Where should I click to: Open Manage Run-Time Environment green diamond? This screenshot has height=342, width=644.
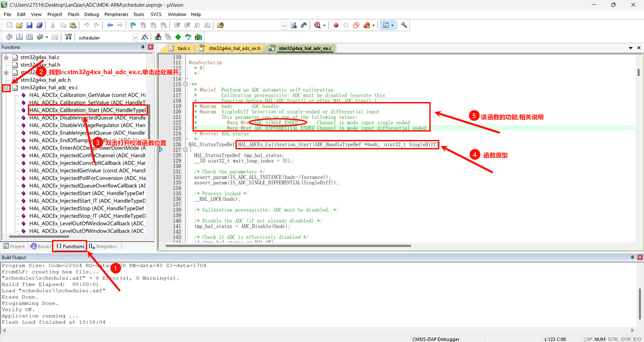(178, 37)
